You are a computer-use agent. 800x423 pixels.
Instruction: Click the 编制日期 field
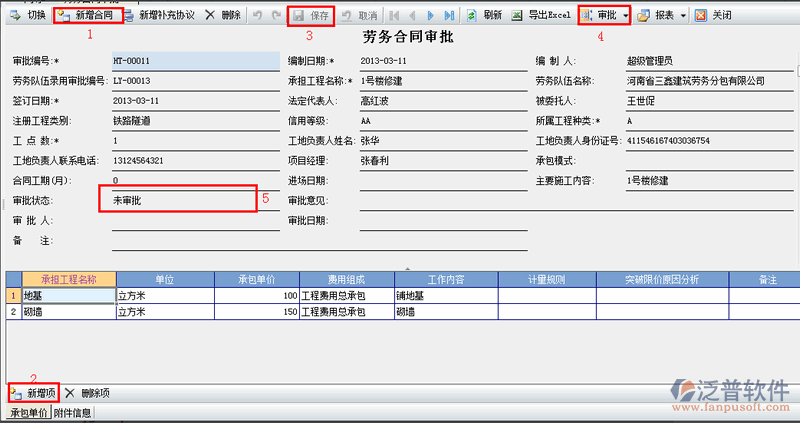tap(443, 61)
